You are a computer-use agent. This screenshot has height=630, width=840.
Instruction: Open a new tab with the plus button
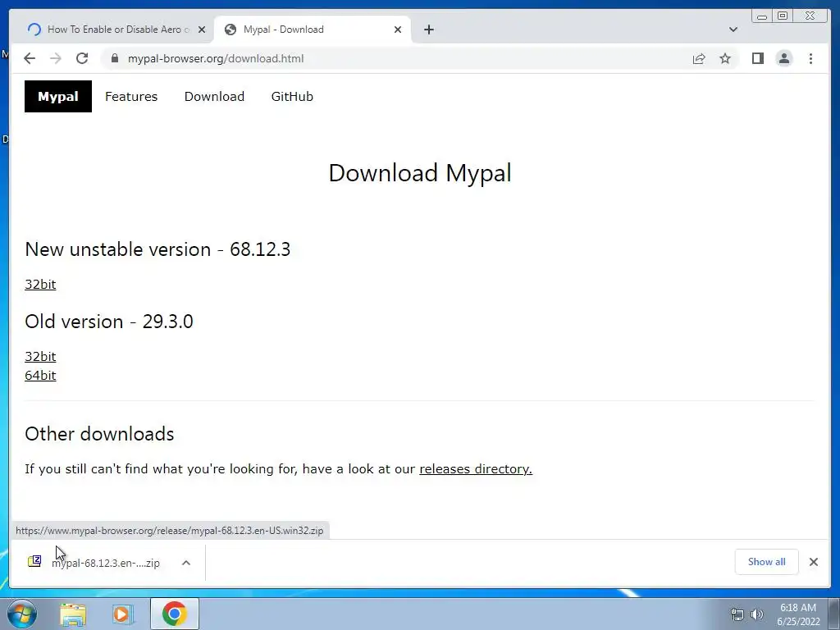[428, 30]
